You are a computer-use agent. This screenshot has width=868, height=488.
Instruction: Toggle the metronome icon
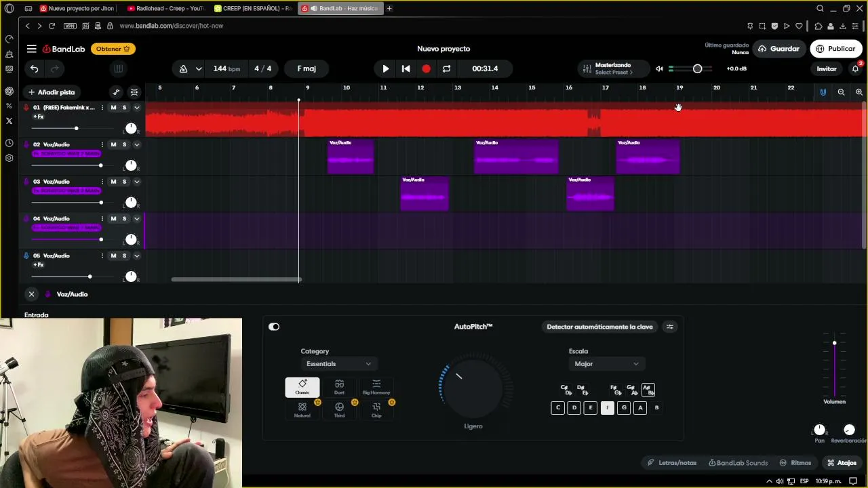tap(183, 68)
